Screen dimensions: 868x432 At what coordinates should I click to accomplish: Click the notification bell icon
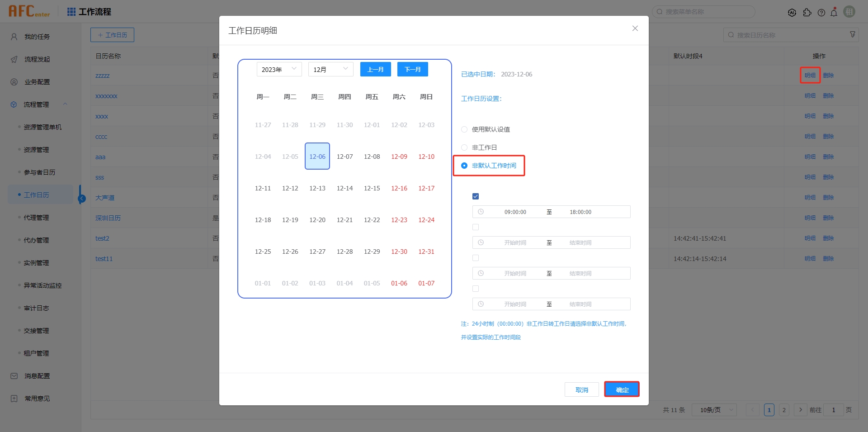pos(834,12)
